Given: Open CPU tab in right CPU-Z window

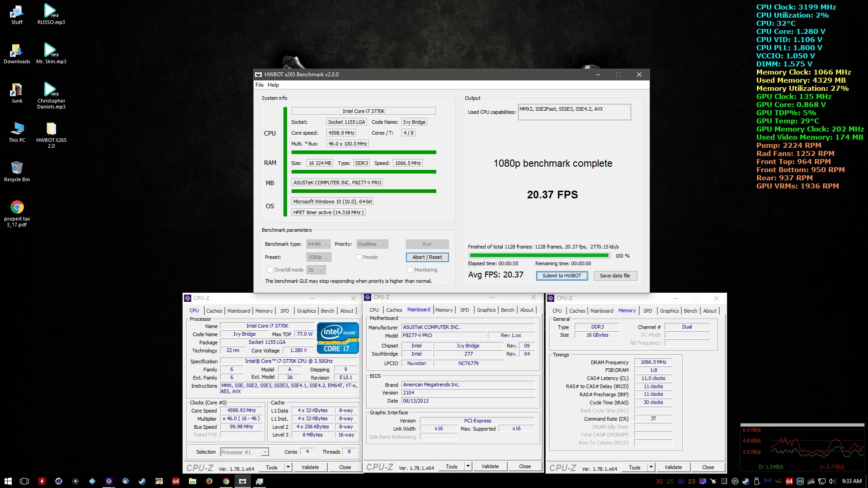Looking at the screenshot, I should pos(557,311).
